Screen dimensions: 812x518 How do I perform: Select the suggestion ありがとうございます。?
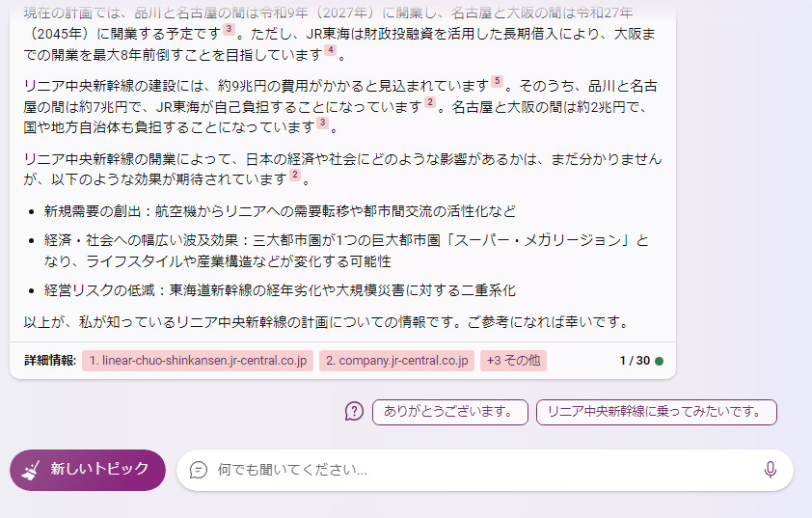coord(450,412)
